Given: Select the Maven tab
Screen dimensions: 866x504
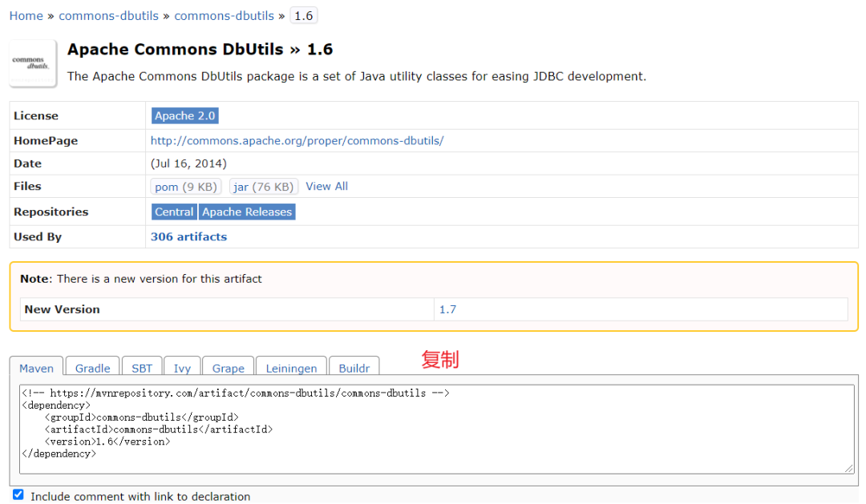Looking at the screenshot, I should [36, 367].
